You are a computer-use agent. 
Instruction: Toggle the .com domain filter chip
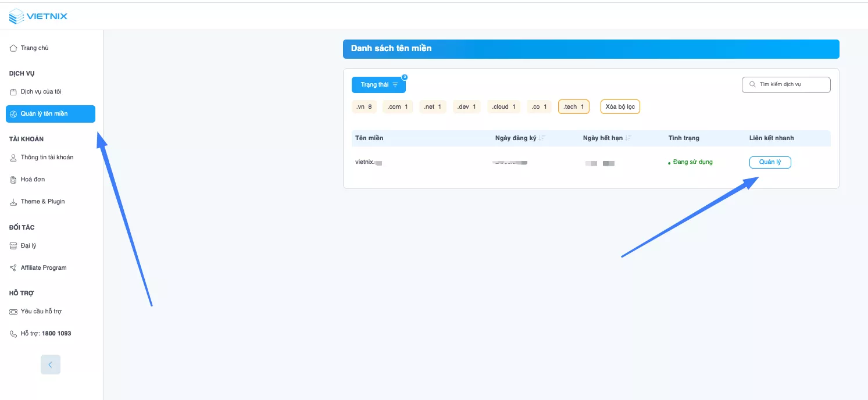tap(398, 107)
